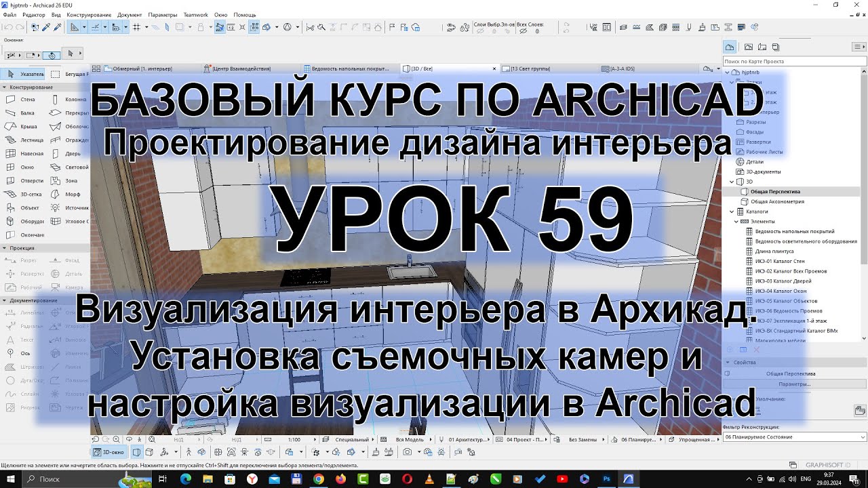868x488 pixels.
Task: Click the syringe inject parameters icon
Action: click(x=58, y=27)
